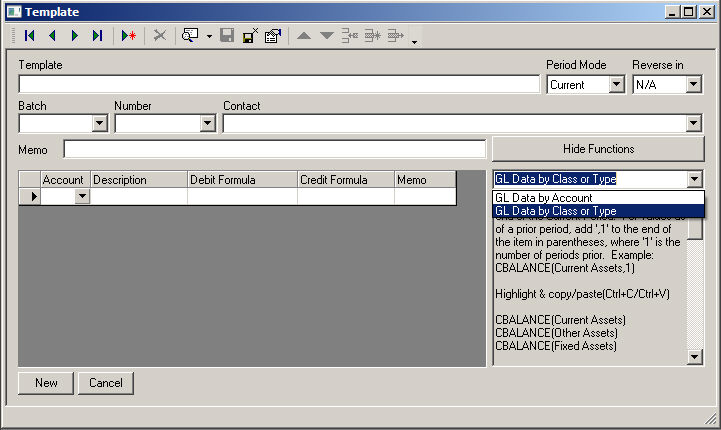Screen dimensions: 721x430
Task: Click the Description cell in the first row
Action: (x=139, y=196)
